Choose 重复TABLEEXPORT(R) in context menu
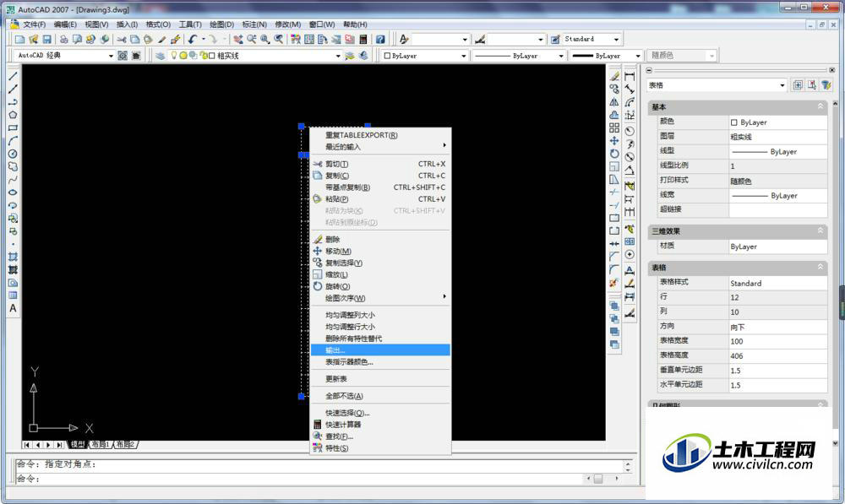845x504 pixels. [380, 135]
